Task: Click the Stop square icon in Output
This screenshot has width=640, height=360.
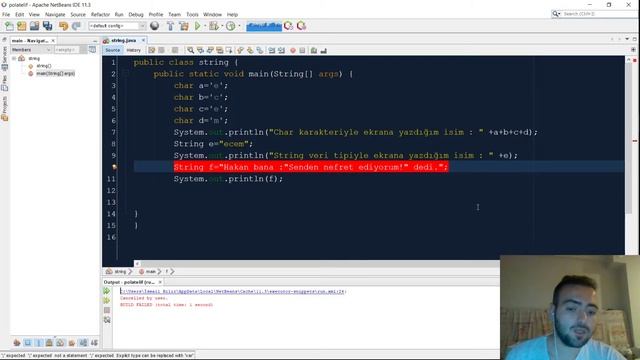Action: point(107,310)
